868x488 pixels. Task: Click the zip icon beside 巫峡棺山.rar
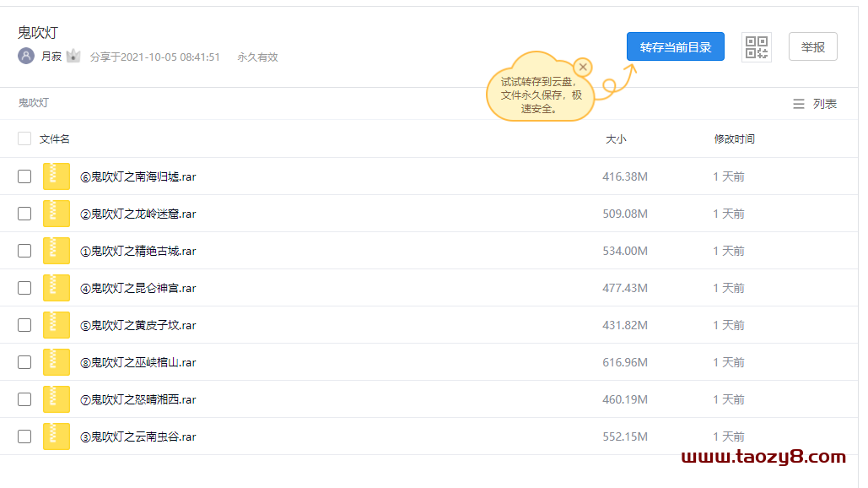(x=57, y=361)
